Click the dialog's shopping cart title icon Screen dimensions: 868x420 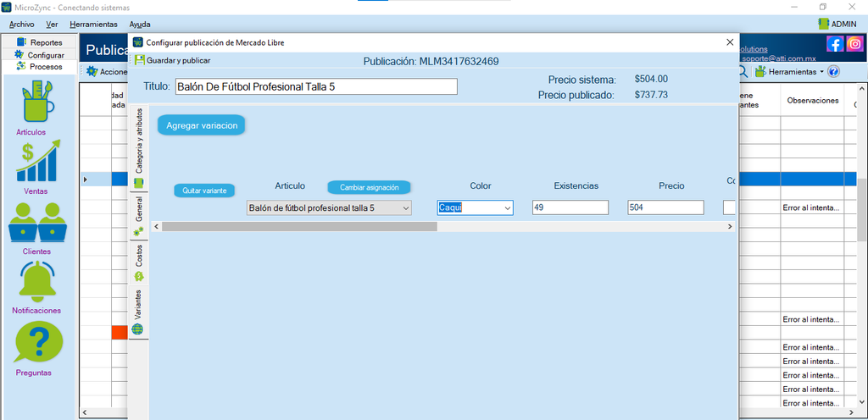[138, 42]
